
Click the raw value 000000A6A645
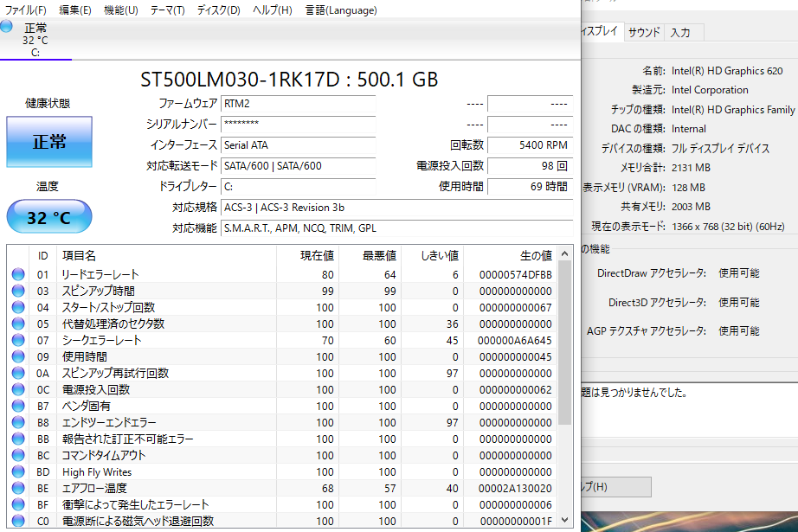pos(515,340)
